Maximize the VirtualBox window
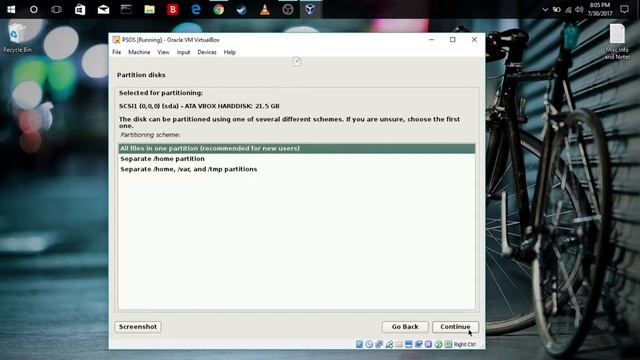The width and height of the screenshot is (640, 360). [453, 40]
